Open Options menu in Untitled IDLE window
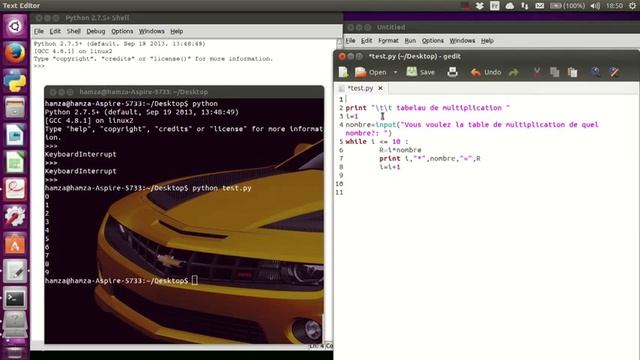The height and width of the screenshot is (360, 640). click(x=433, y=41)
